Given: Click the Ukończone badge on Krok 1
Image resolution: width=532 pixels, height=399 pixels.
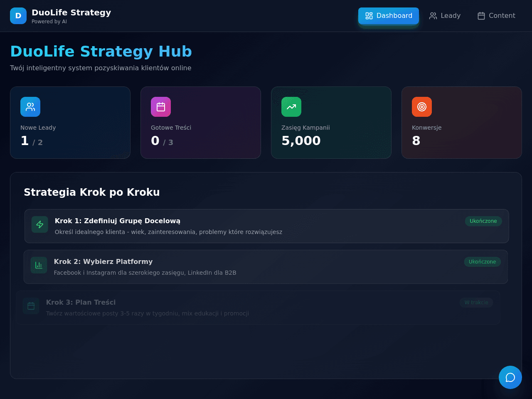Looking at the screenshot, I should coord(483,221).
